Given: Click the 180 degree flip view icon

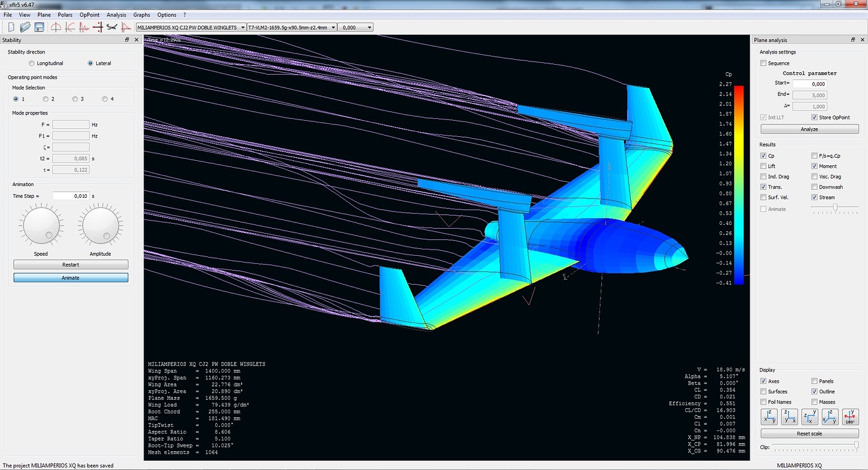Looking at the screenshot, I should (850, 417).
